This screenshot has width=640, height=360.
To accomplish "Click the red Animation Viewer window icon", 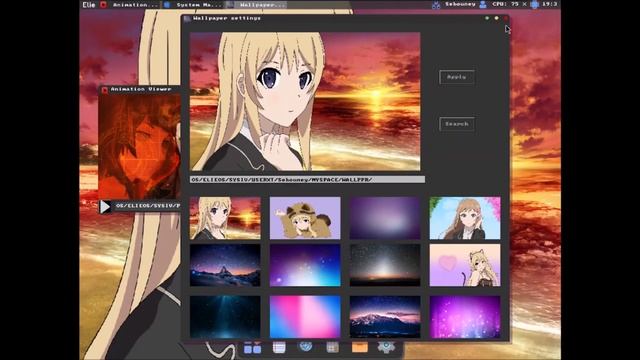I will [x=104, y=89].
